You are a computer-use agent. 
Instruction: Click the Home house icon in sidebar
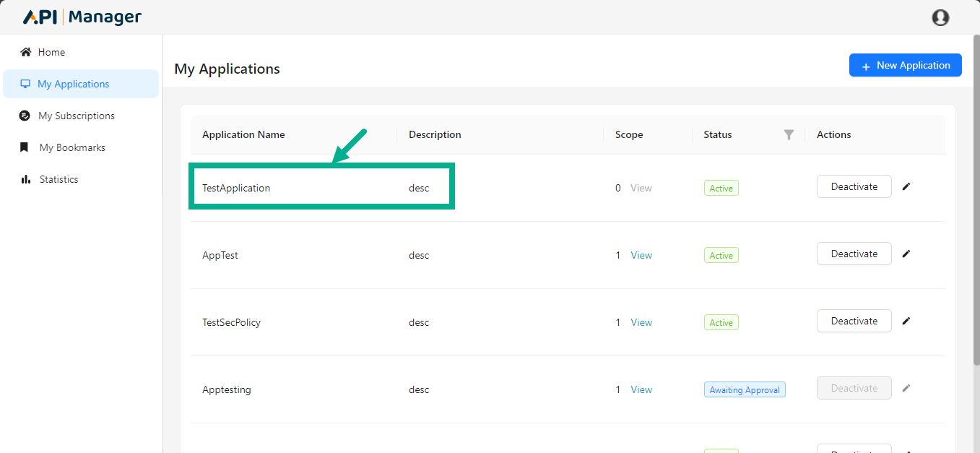point(26,52)
